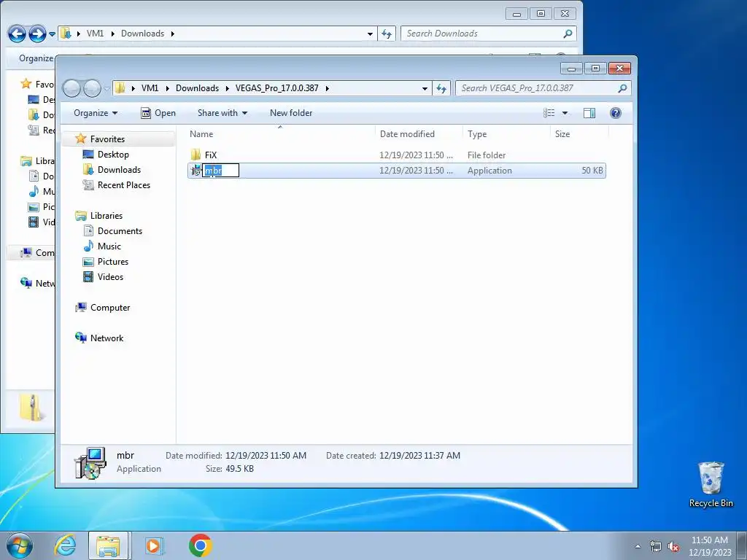Click the Pictures library icon

[88, 262]
